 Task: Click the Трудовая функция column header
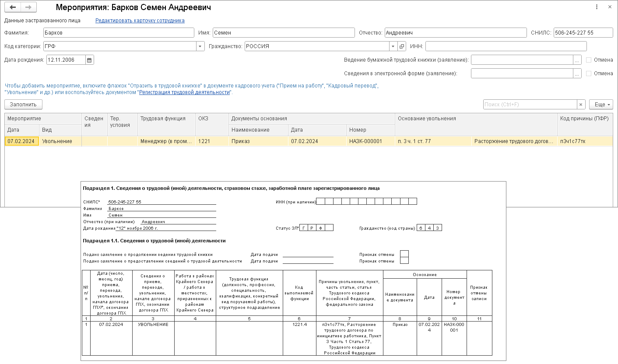[x=166, y=124]
